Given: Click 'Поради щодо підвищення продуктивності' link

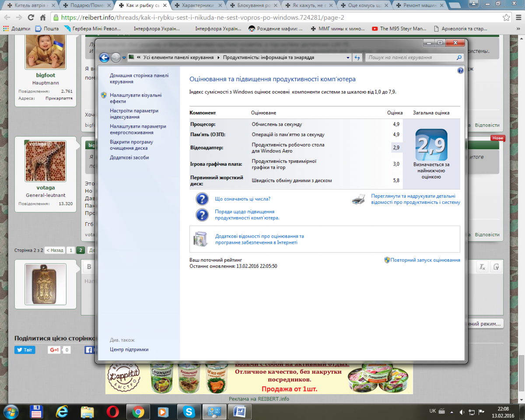Looking at the screenshot, I should coord(247,215).
